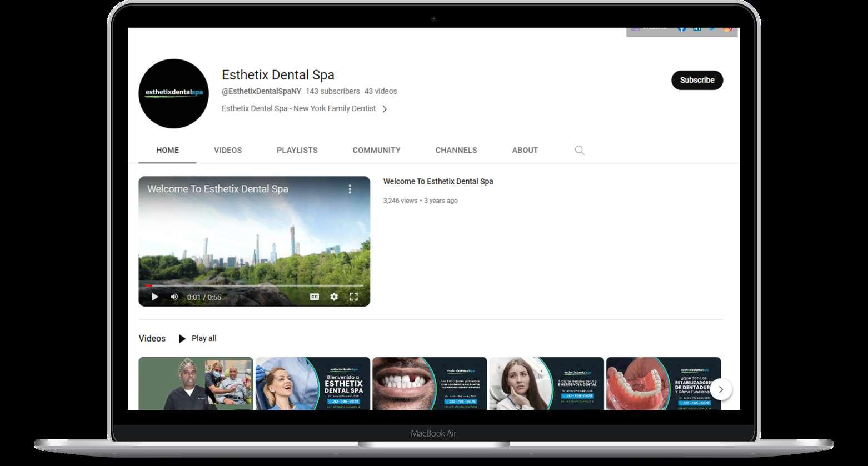The image size is (868, 466).
Task: Open the 'Estabilizadores de Dentadura' thumbnail
Action: [664, 384]
